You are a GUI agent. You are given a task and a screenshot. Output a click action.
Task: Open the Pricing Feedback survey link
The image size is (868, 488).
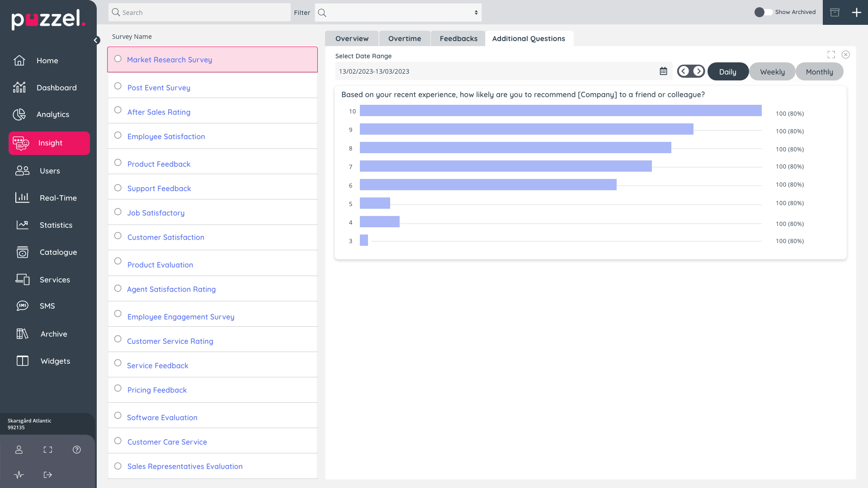pyautogui.click(x=157, y=390)
